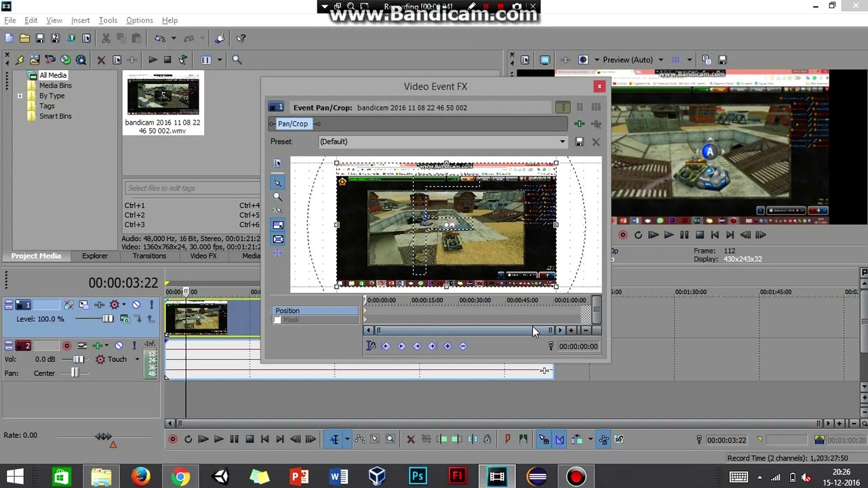This screenshot has height=488, width=868.
Task: Click the Capture Video icon in Project Media
Action: (x=50, y=60)
